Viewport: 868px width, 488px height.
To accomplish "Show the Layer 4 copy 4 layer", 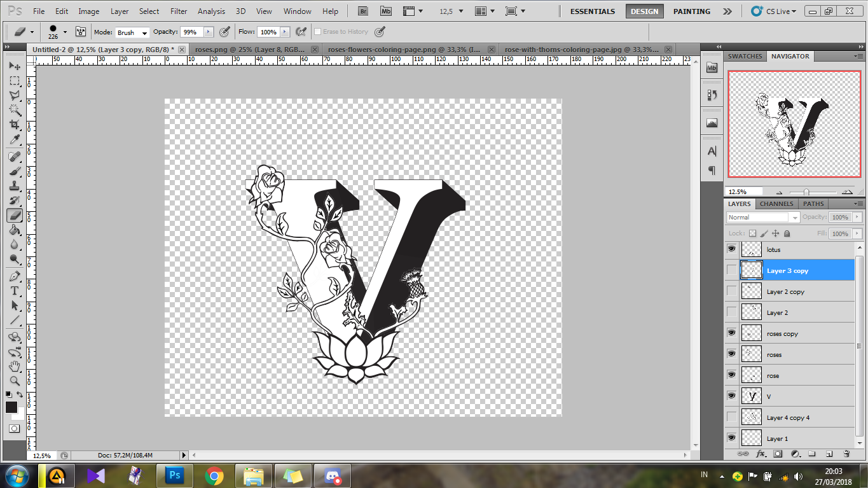I will pos(731,417).
